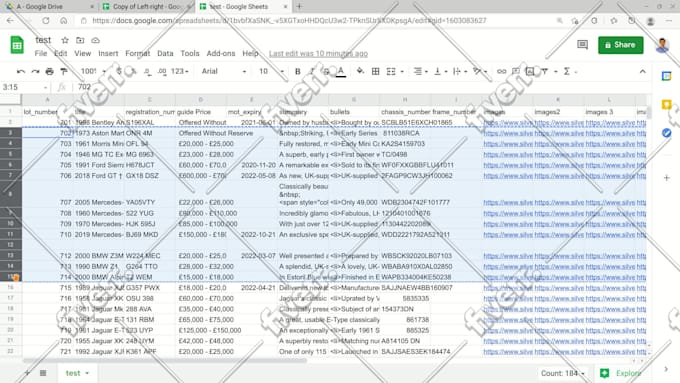Insert a link

coord(501,72)
